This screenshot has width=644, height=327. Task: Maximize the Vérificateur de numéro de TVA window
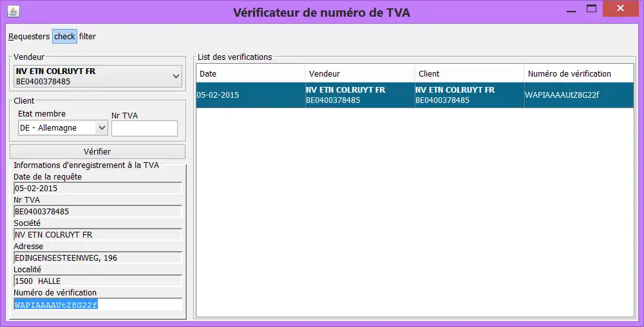pyautogui.click(x=591, y=8)
